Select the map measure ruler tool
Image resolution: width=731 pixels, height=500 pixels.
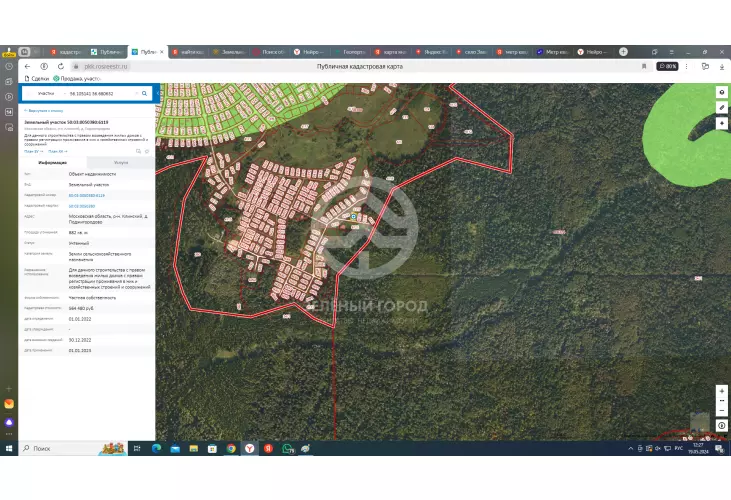(722, 108)
